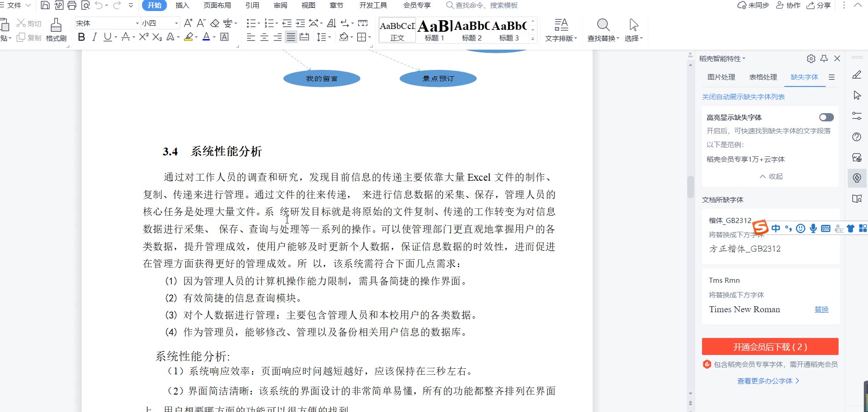Click 替换 link for Times New Roman
The height and width of the screenshot is (412, 868).
tap(822, 309)
